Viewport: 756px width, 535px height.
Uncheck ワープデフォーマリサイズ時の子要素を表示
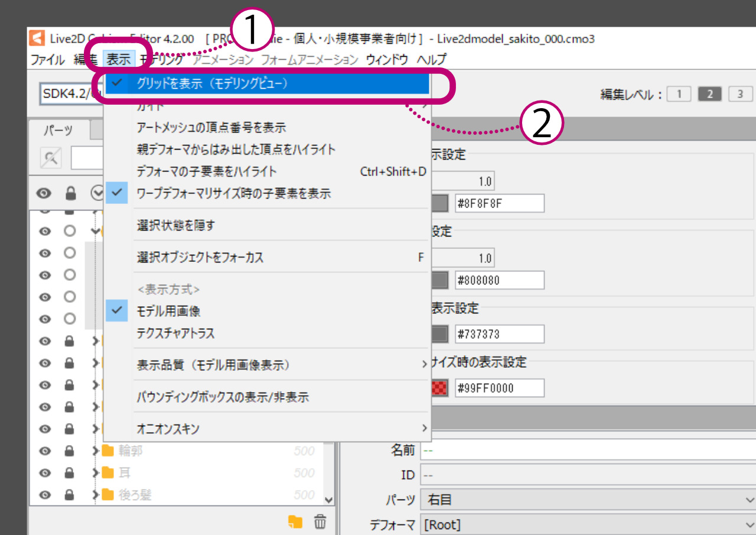(x=267, y=193)
